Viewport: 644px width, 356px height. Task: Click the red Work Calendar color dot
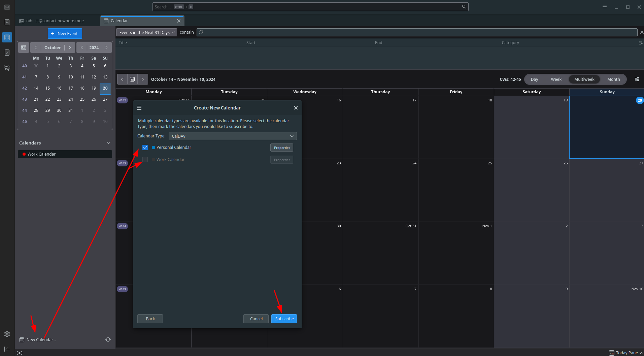(x=24, y=154)
